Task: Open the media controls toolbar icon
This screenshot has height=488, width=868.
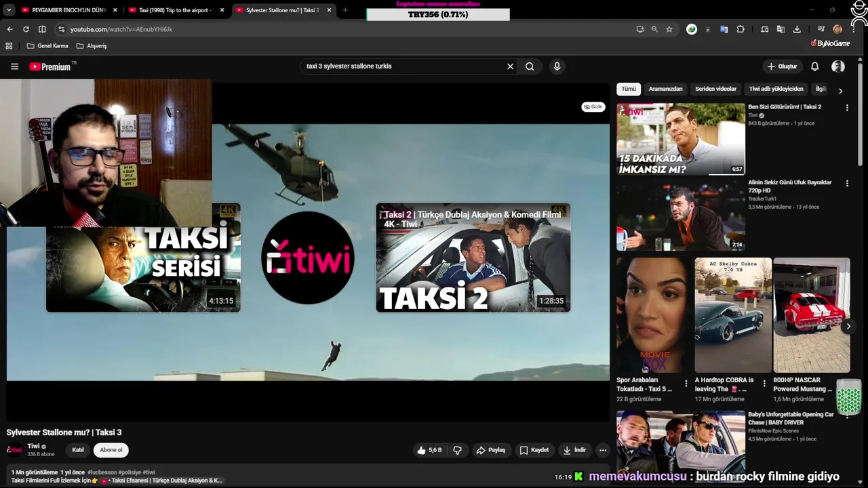Action: coord(821,29)
